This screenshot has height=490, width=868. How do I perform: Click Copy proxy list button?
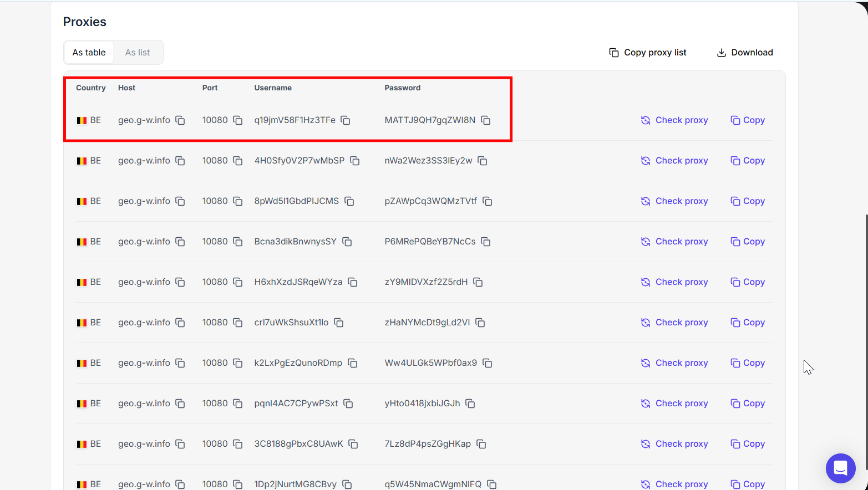tap(648, 53)
